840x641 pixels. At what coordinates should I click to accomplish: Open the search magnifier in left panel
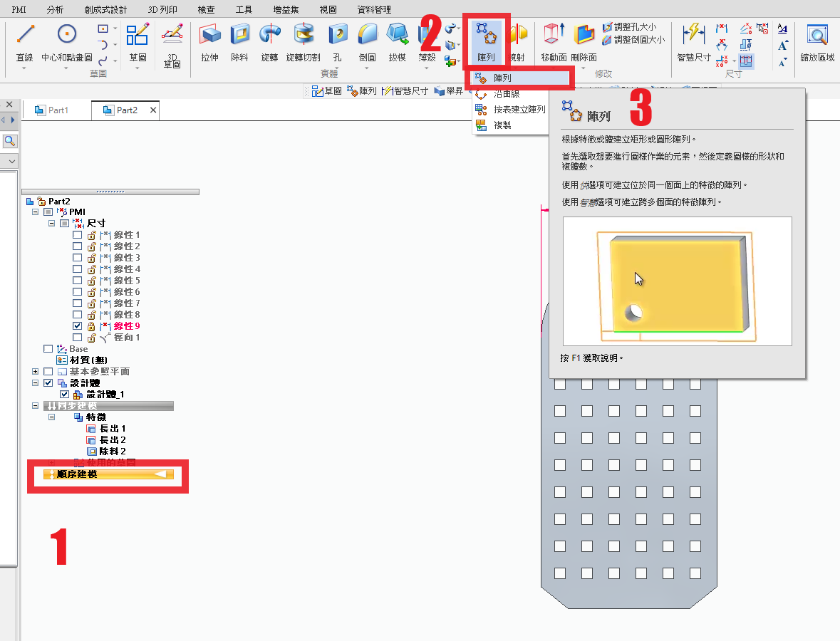[10, 141]
